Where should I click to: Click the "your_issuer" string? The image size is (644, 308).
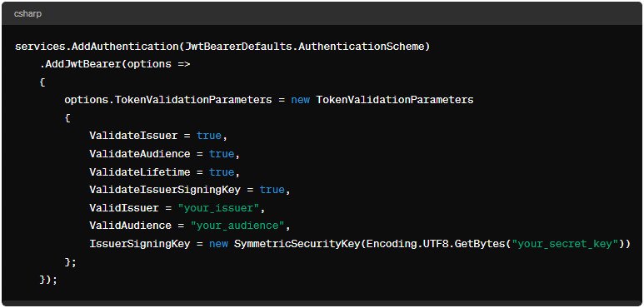218,208
